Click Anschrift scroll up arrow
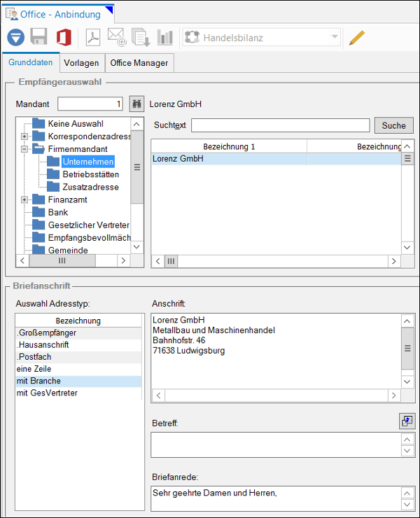The image size is (420, 518). point(407,321)
